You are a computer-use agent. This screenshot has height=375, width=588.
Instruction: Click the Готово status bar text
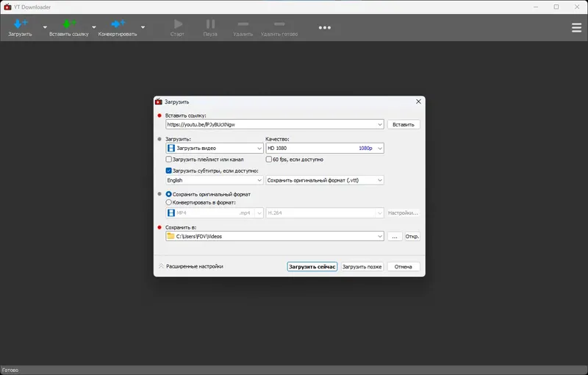pos(10,370)
